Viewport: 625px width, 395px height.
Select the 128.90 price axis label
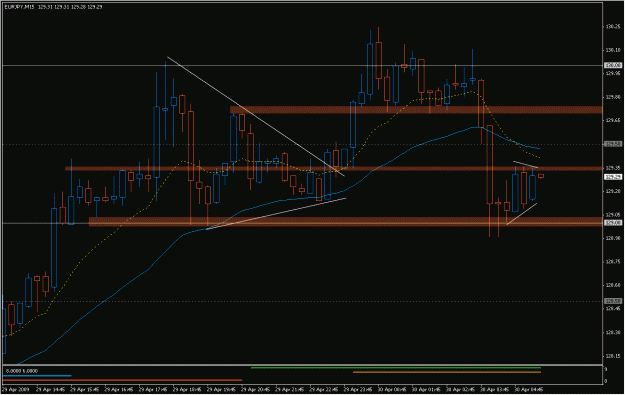click(613, 238)
